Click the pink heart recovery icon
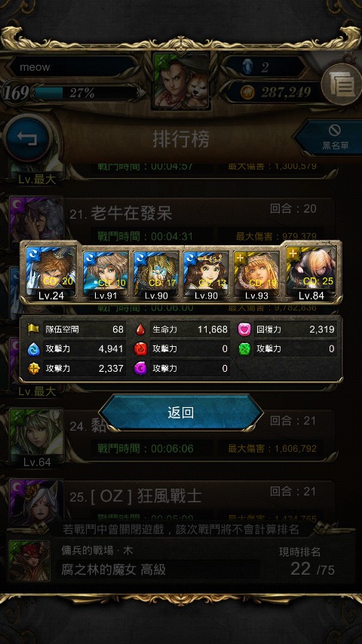This screenshot has height=644, width=362. point(244,330)
